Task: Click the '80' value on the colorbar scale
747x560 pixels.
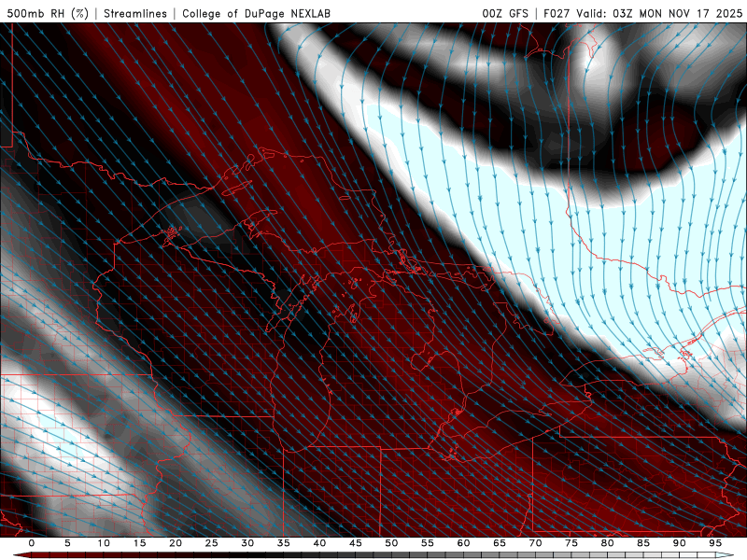Action: click(x=608, y=543)
